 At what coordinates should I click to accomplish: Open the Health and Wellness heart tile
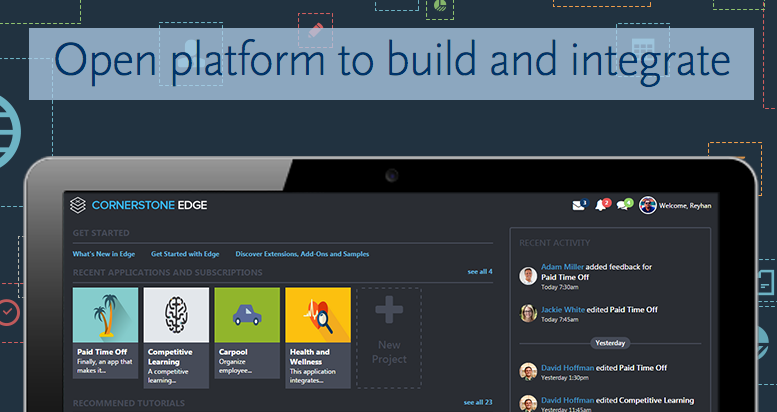tap(318, 315)
